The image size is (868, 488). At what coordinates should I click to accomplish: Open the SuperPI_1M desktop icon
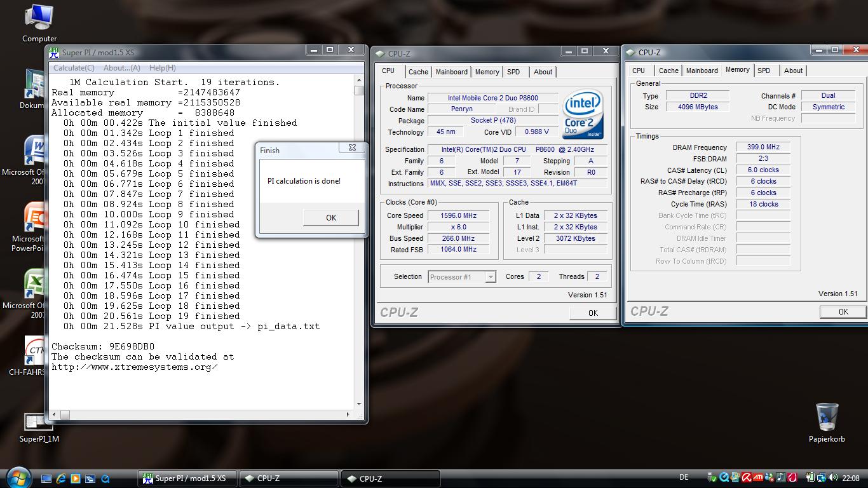click(x=39, y=428)
